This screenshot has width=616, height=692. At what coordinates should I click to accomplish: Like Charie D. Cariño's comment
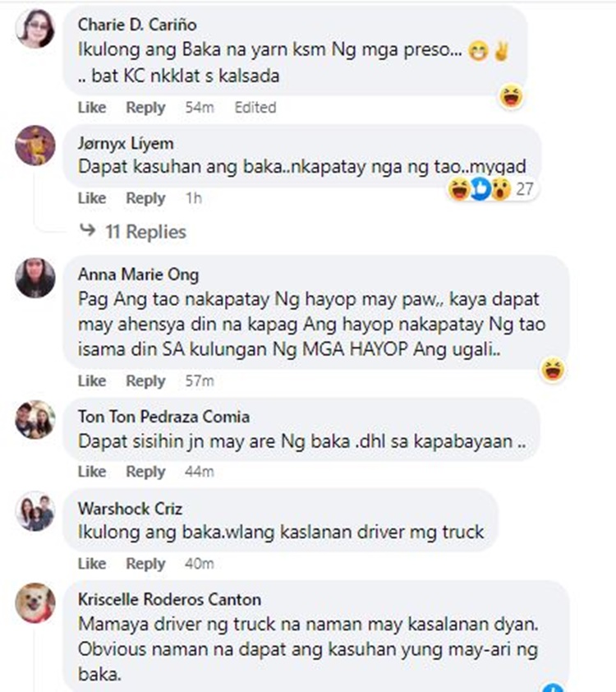[92, 107]
